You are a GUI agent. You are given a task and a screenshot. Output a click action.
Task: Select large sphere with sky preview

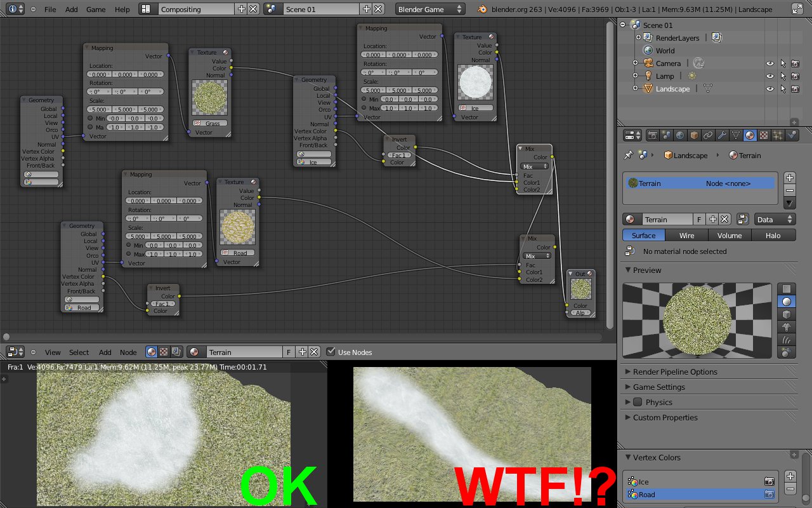click(x=787, y=352)
